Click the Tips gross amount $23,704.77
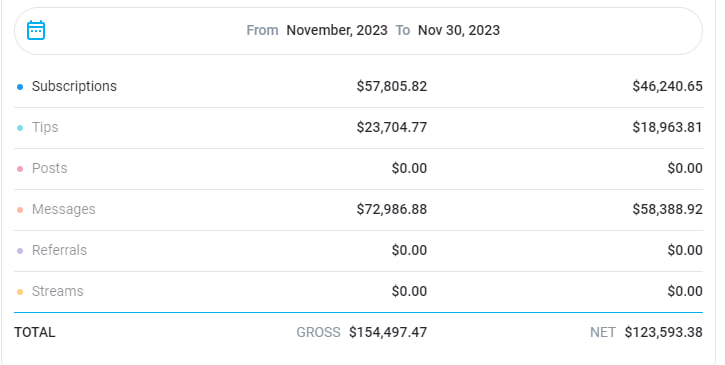Viewport: 725px width, 365px height. [x=392, y=127]
